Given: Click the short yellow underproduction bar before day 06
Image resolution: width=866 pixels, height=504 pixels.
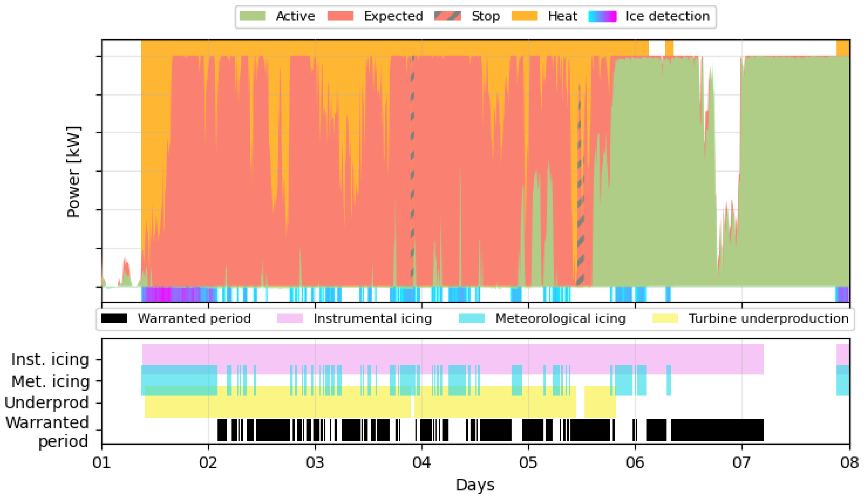Looking at the screenshot, I should (x=600, y=402).
